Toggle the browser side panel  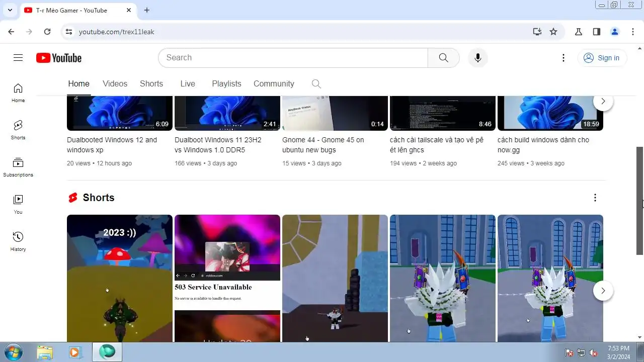[597, 32]
